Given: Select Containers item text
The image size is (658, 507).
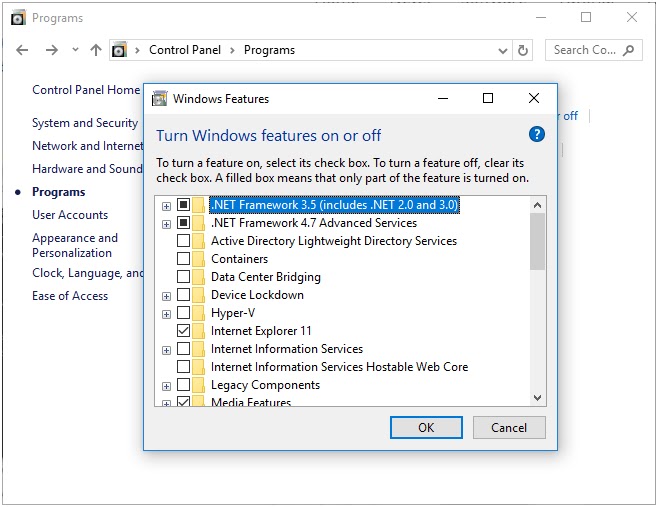Looking at the screenshot, I should (x=240, y=259).
